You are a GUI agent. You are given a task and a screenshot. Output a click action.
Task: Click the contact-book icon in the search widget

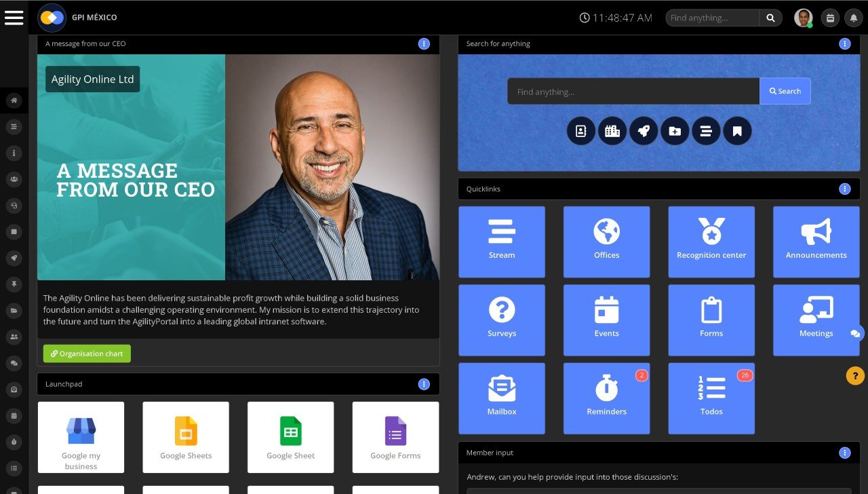581,131
